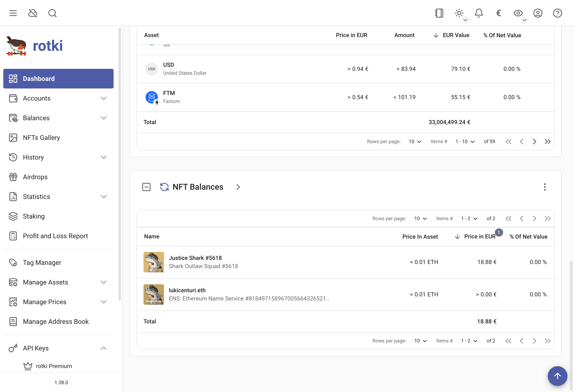
Task: Sort assets table by EUR Value
Action: tap(451, 35)
